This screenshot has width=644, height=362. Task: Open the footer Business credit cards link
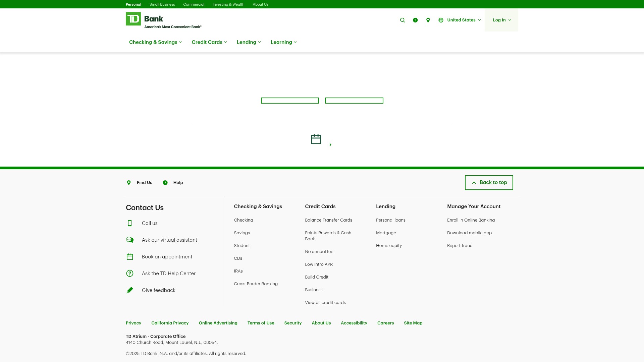314,290
